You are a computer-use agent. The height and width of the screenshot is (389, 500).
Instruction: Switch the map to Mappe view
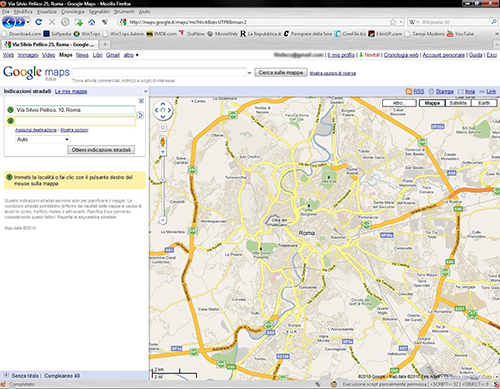tap(432, 103)
